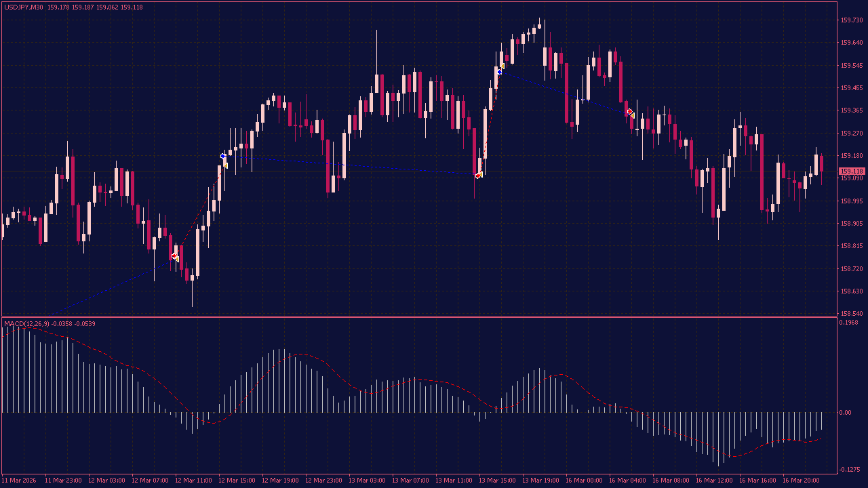This screenshot has width=868, height=488.
Task: Click the MACD scale value -0.1275
Action: (x=850, y=470)
